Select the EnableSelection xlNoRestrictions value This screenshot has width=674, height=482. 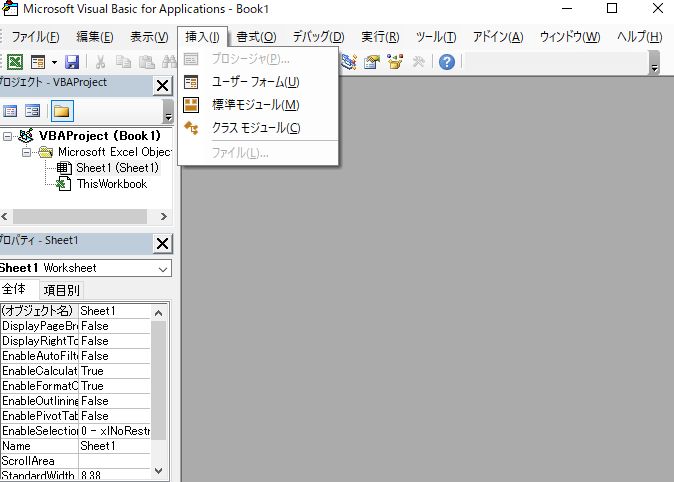pyautogui.click(x=114, y=431)
